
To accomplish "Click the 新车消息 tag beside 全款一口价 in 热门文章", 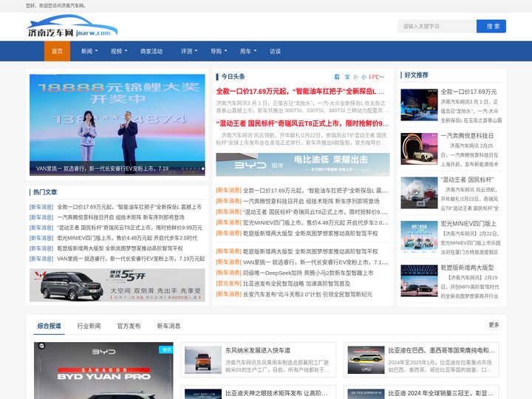I will (41, 207).
